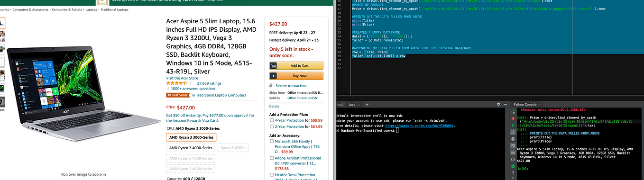Click the 'print(Title)' line in code editor
Image resolution: width=644 pixels, height=180 pixels.
363,20
